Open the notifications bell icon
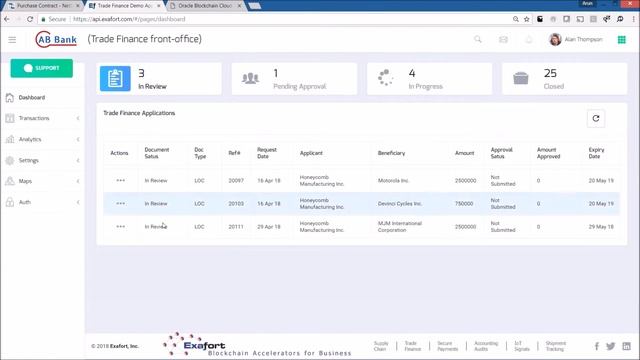640x360 pixels. (x=529, y=40)
